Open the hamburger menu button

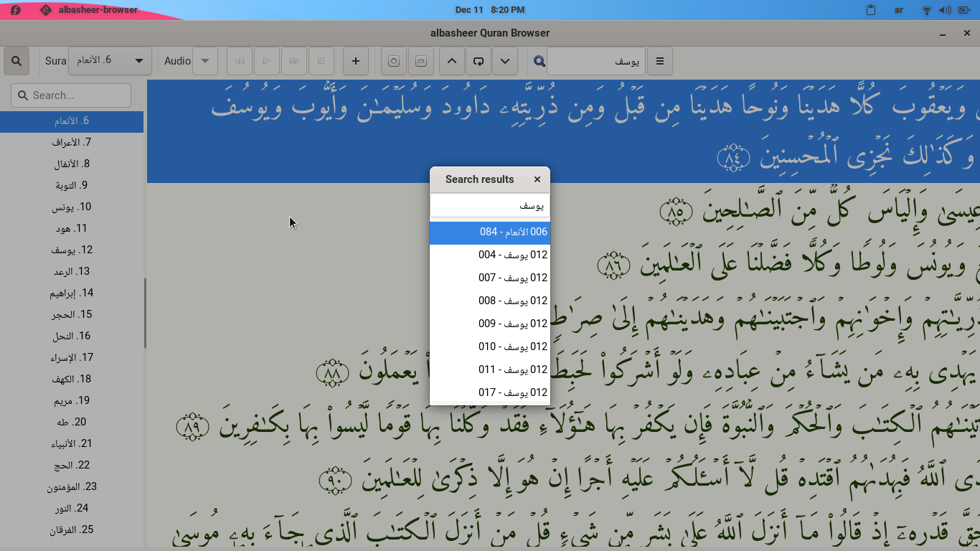(x=660, y=61)
